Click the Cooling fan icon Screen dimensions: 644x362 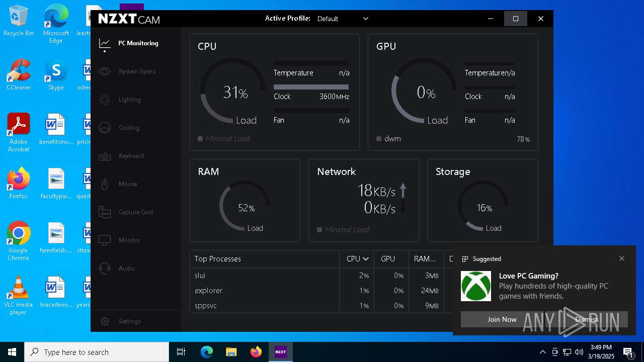coord(105,128)
